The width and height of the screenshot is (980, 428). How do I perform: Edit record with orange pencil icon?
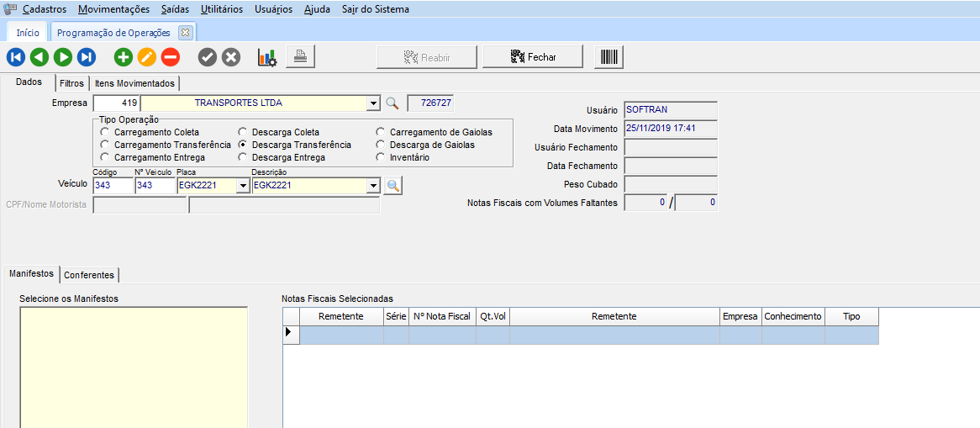pyautogui.click(x=147, y=57)
